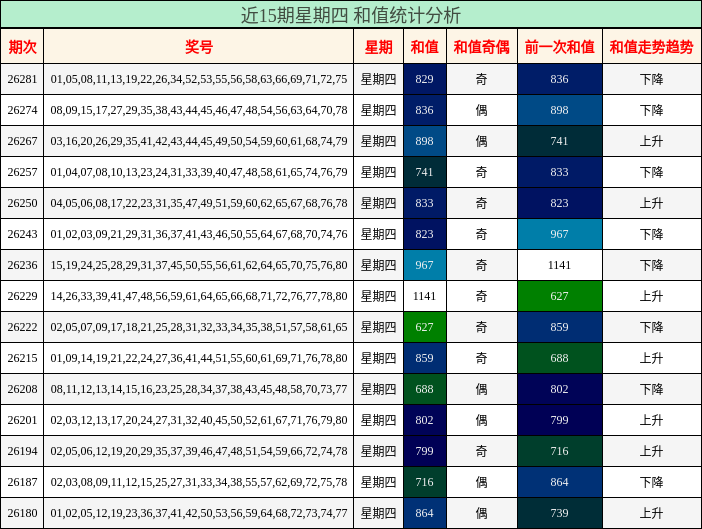Click the 前一次和值 column header
This screenshot has width=702, height=529.
[560, 47]
